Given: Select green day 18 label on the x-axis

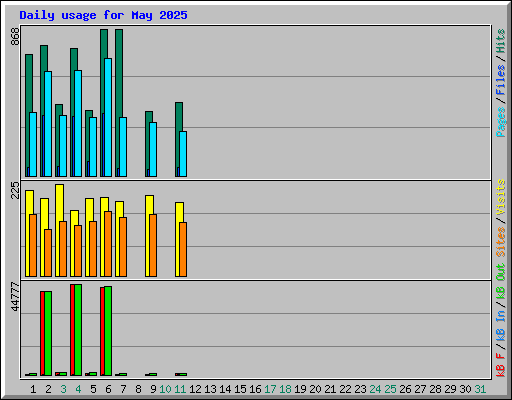Looking at the screenshot, I should tap(285, 389).
